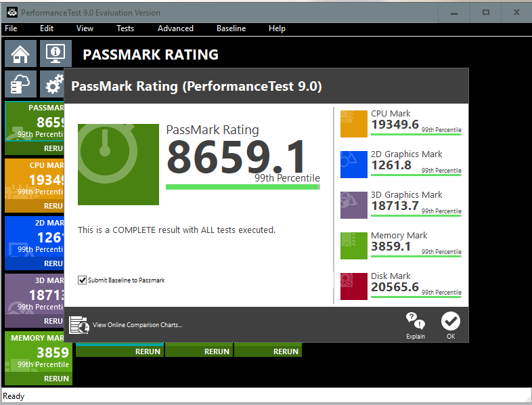The image size is (532, 405).
Task: Select the CPU Mark sidebar tile
Action: coord(35,179)
